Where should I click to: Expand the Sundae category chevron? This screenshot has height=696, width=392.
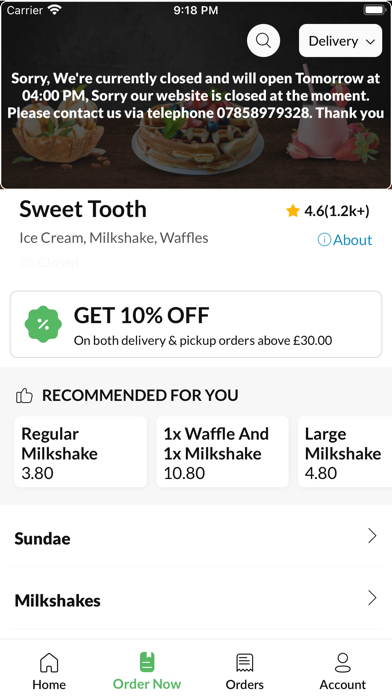(x=372, y=536)
